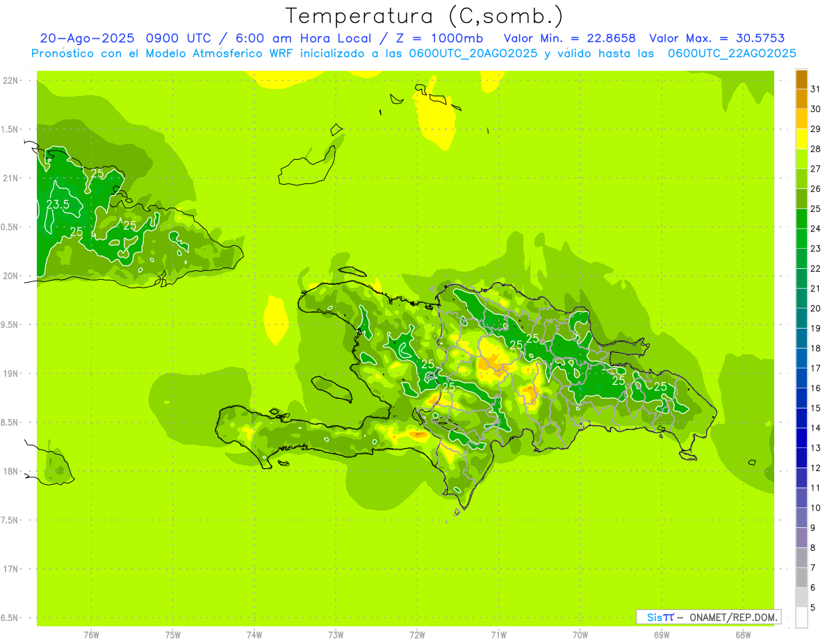Screen dimensions: 834x644
Task: Click the '70W' longitude axis label
Action: click(580, 634)
